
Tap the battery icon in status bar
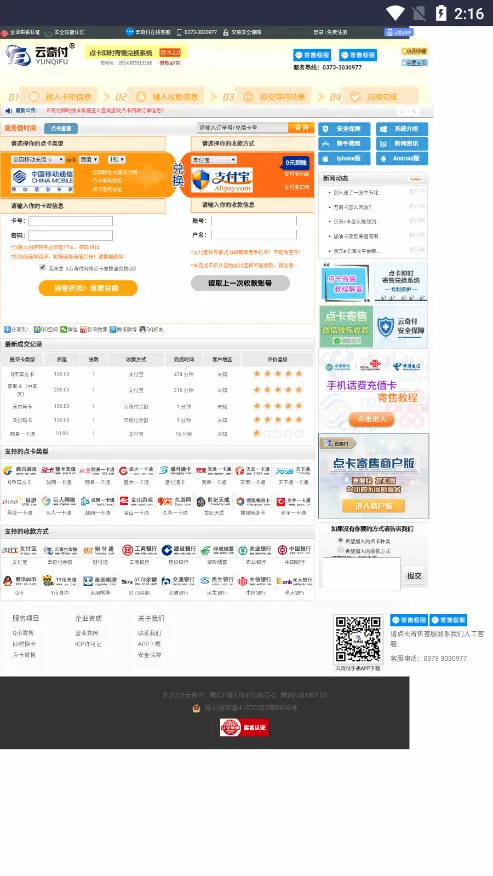(441, 13)
